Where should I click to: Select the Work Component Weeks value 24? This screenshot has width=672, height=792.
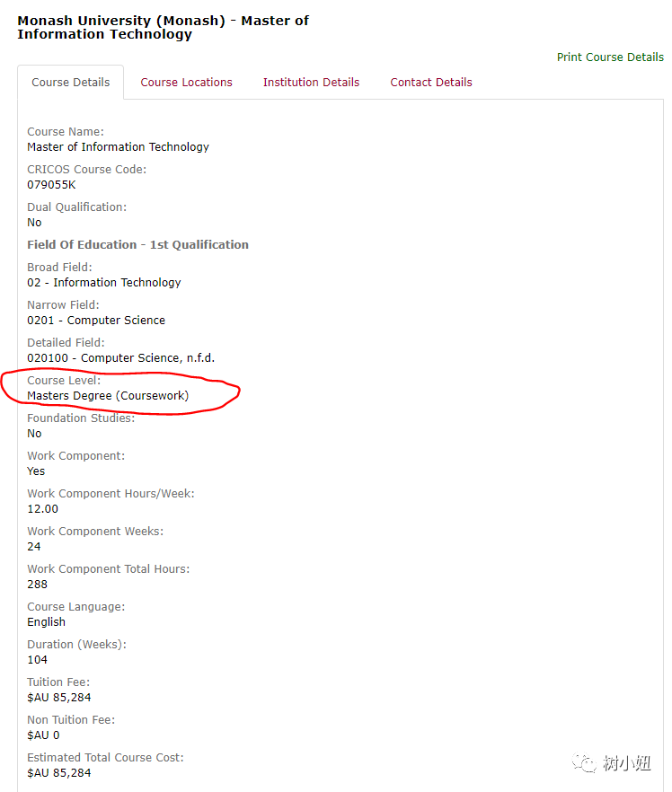(34, 547)
